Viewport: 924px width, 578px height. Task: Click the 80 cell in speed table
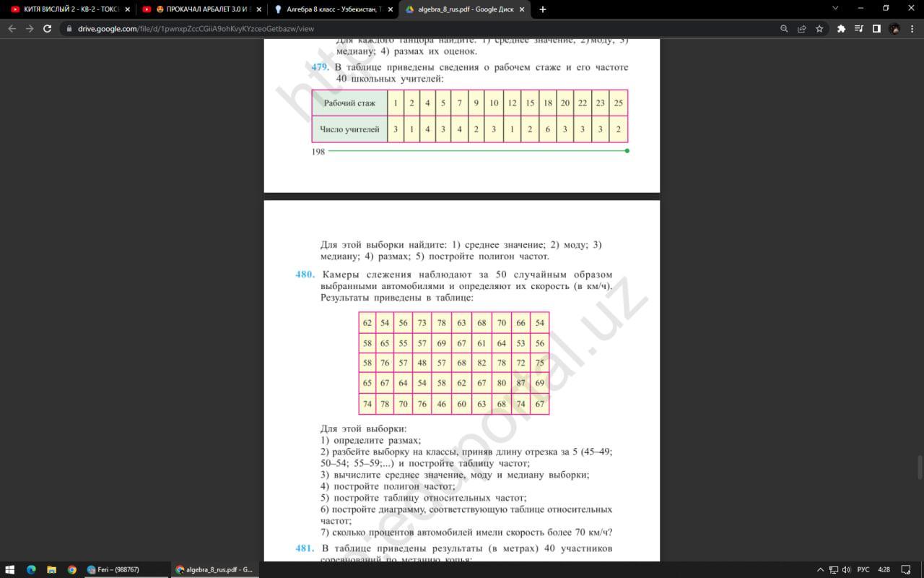(501, 383)
